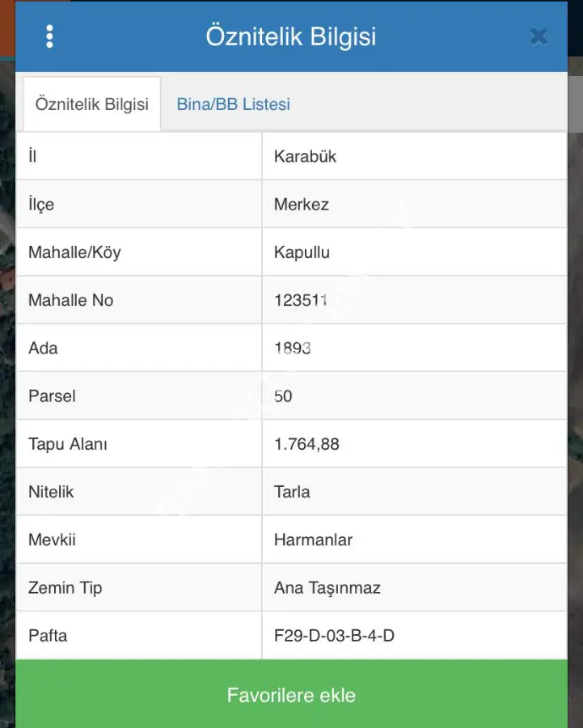Click the Kapullu neighborhood value
The height and width of the screenshot is (728, 583).
302,252
